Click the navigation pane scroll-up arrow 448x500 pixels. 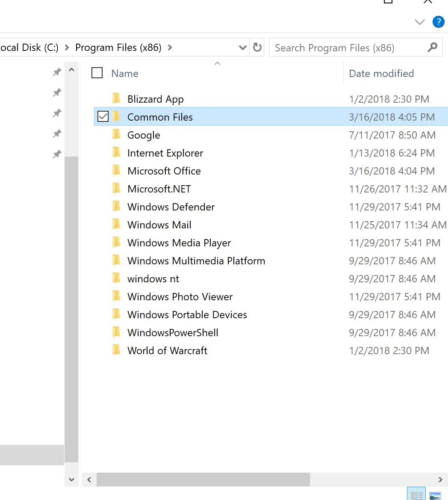pyautogui.click(x=71, y=70)
